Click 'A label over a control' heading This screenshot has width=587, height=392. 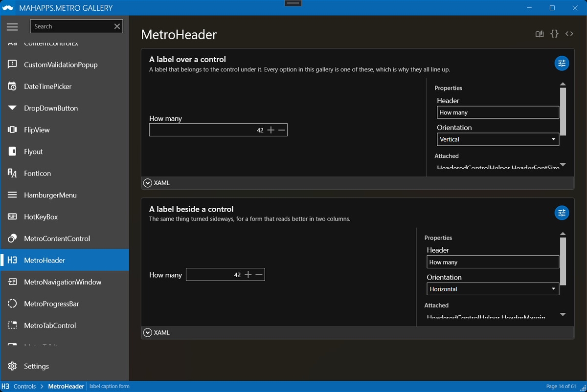coord(187,59)
